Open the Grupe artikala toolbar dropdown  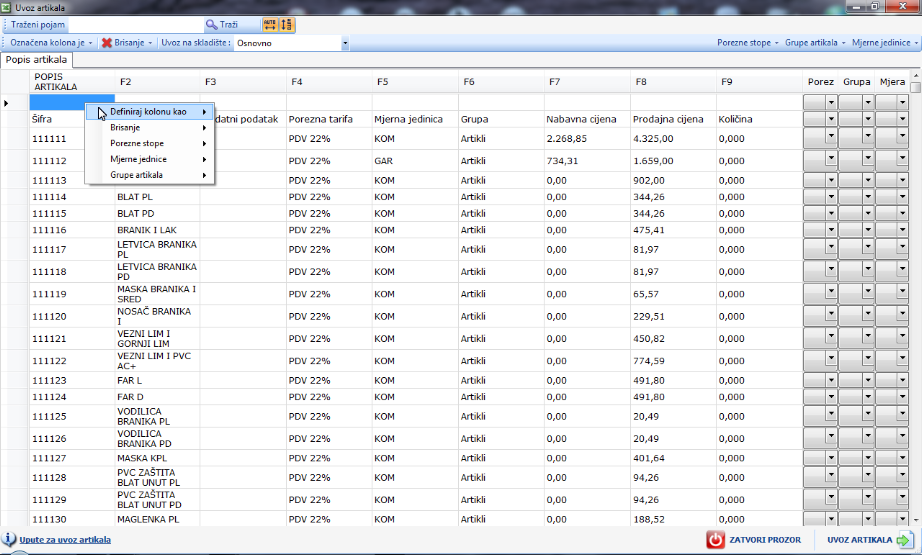pyautogui.click(x=815, y=43)
